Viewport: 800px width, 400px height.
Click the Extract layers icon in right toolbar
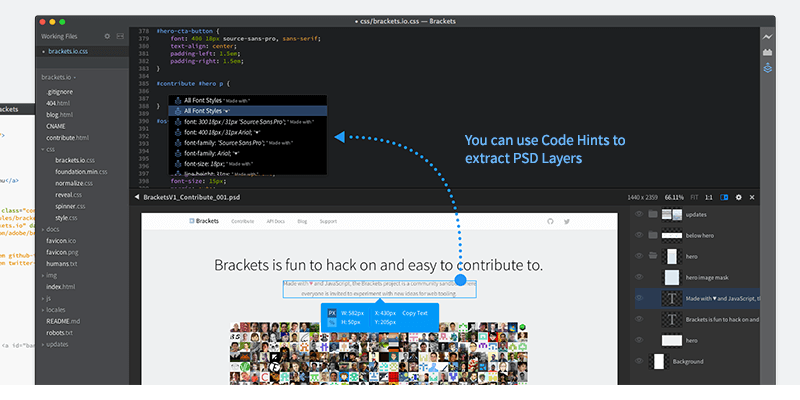pyautogui.click(x=767, y=68)
